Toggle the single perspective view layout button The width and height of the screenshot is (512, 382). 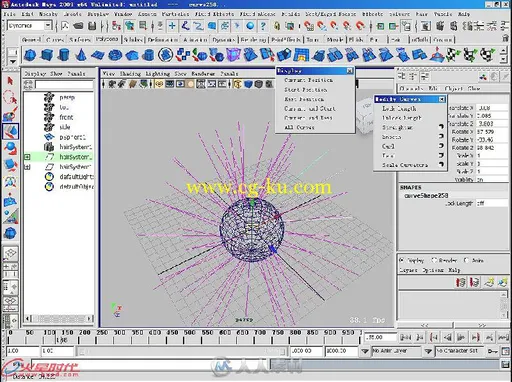10,253
